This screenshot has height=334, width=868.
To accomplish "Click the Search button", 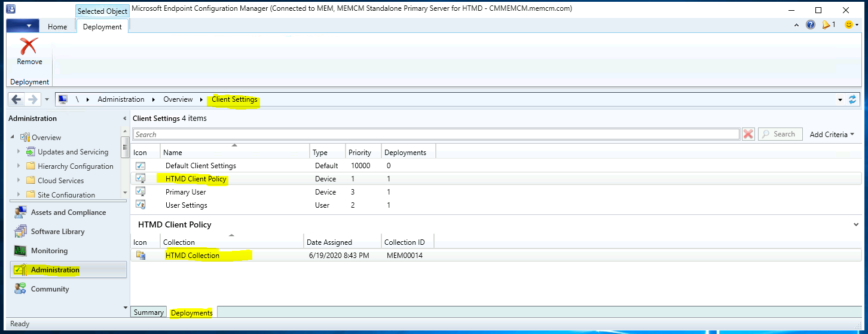I will (x=780, y=134).
